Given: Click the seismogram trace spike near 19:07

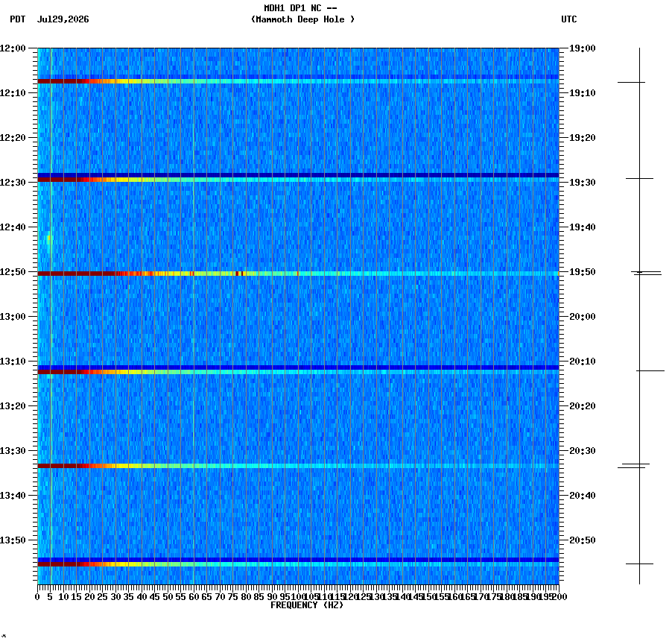Looking at the screenshot, I should 631,82.
